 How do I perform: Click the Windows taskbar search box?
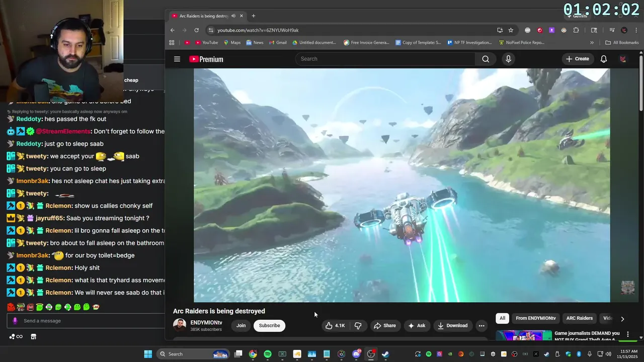click(192, 354)
